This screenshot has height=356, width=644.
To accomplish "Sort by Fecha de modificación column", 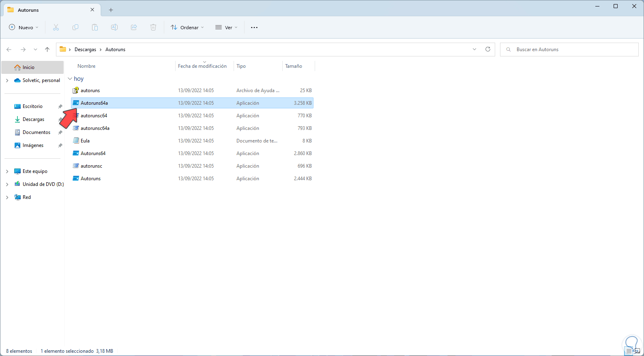I will click(x=202, y=66).
